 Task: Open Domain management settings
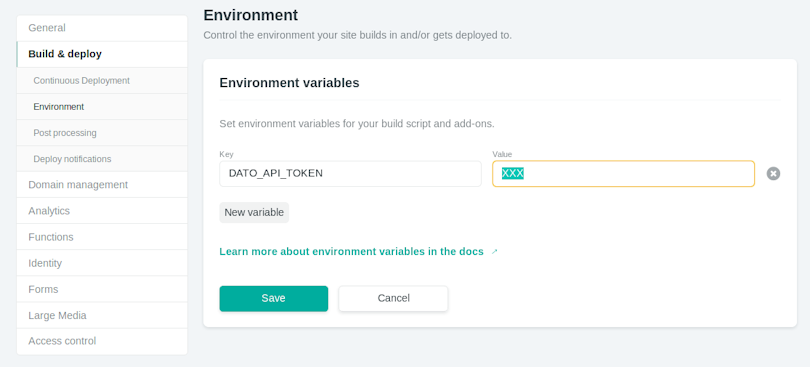pos(102,185)
